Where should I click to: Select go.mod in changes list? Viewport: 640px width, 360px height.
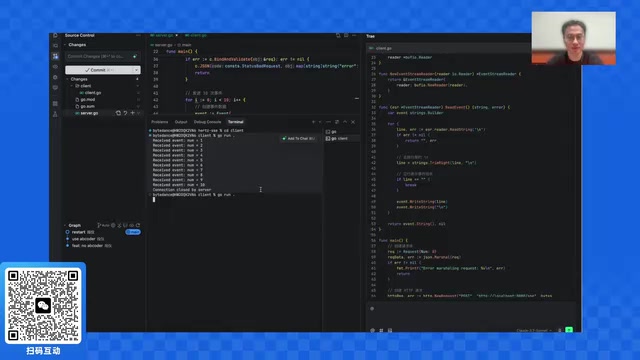[x=87, y=100]
